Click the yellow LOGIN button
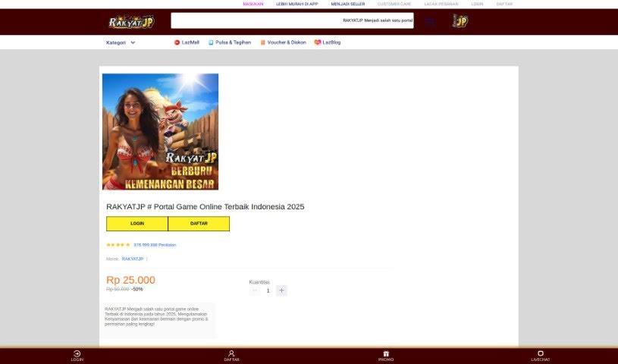Screen dimensions: 618x364 137,224
